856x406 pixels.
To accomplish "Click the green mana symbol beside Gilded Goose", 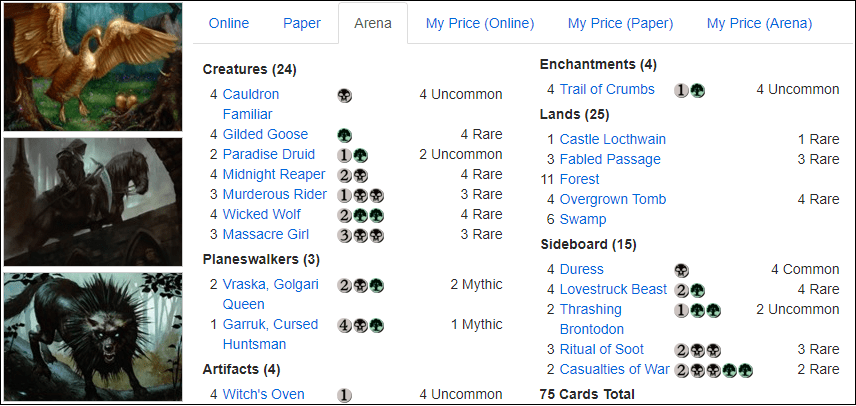I will [x=345, y=135].
